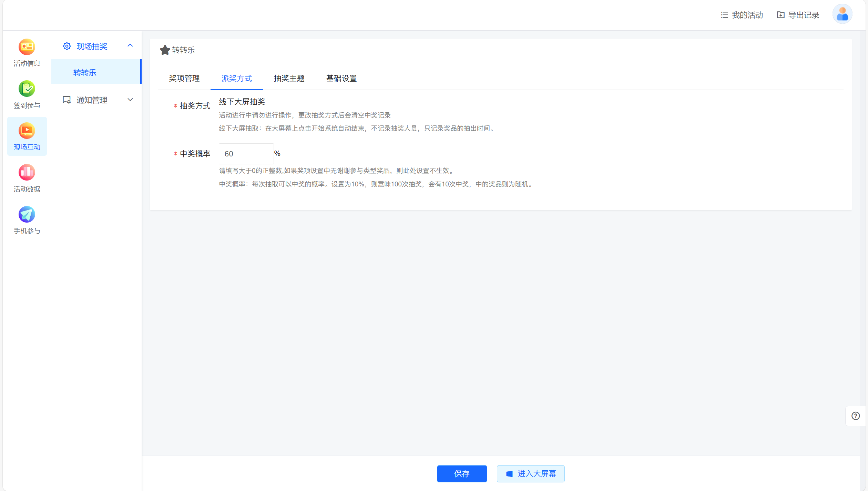Click the hint text starting 活动进行中请勿进行操作

tap(305, 115)
